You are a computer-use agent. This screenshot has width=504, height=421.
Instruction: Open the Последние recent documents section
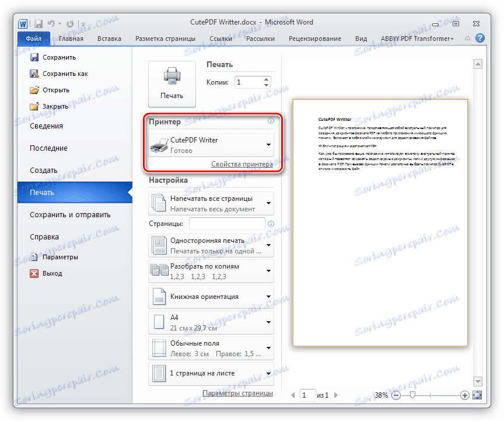click(48, 148)
